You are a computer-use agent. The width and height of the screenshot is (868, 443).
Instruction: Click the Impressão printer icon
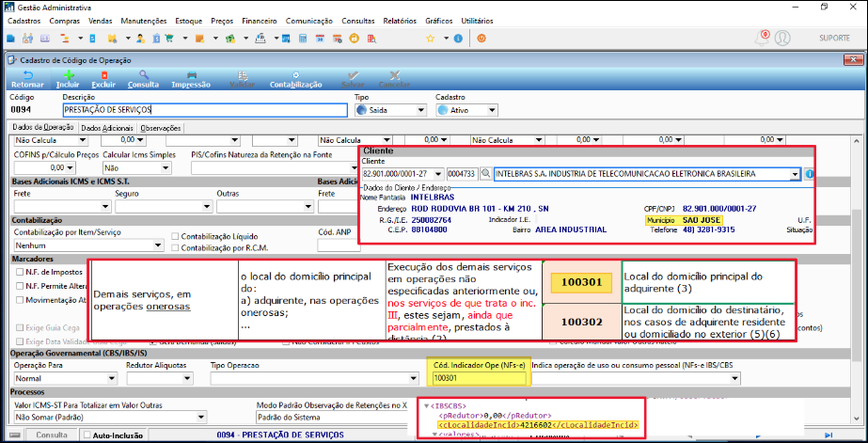tap(192, 75)
